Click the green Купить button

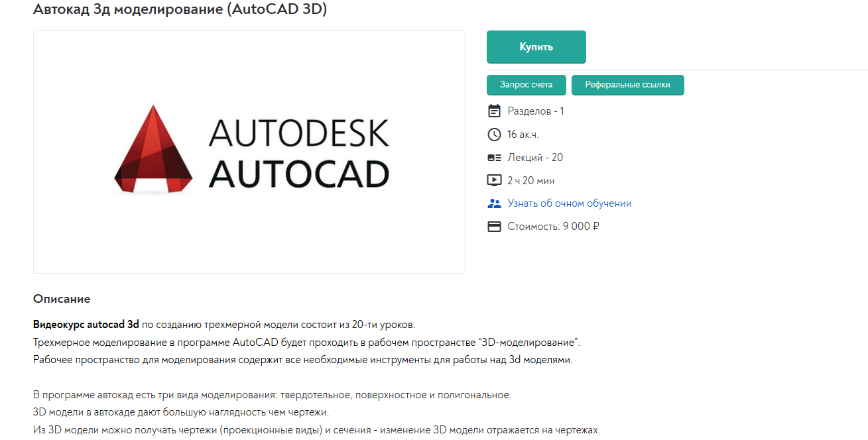[536, 47]
